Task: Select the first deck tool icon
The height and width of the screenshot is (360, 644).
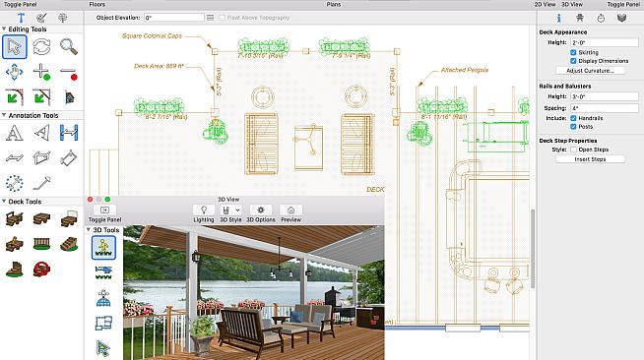Action: [x=15, y=219]
